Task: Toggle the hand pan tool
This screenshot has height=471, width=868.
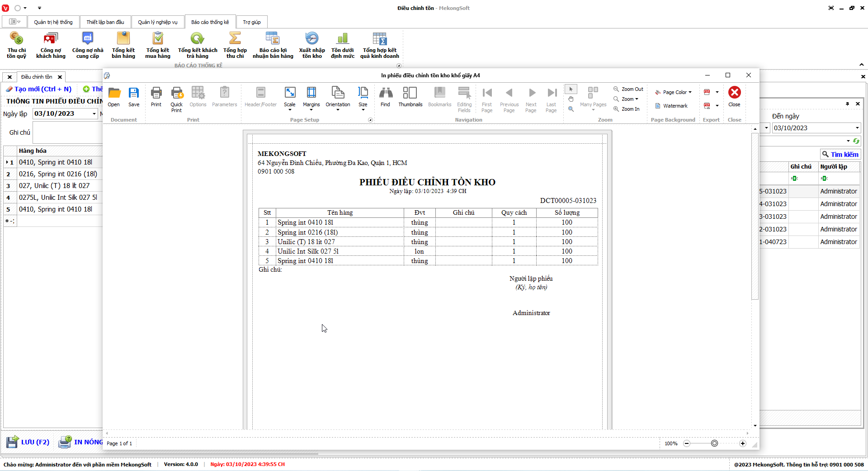Action: point(571,99)
